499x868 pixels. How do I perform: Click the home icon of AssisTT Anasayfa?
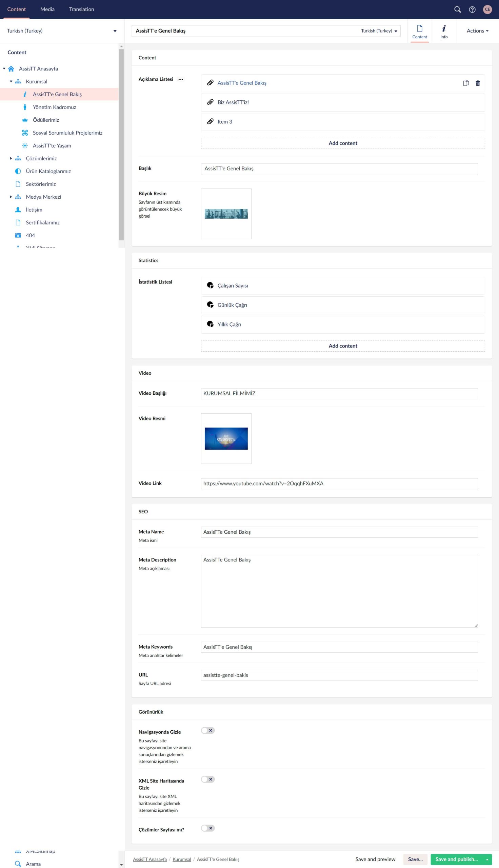click(11, 69)
